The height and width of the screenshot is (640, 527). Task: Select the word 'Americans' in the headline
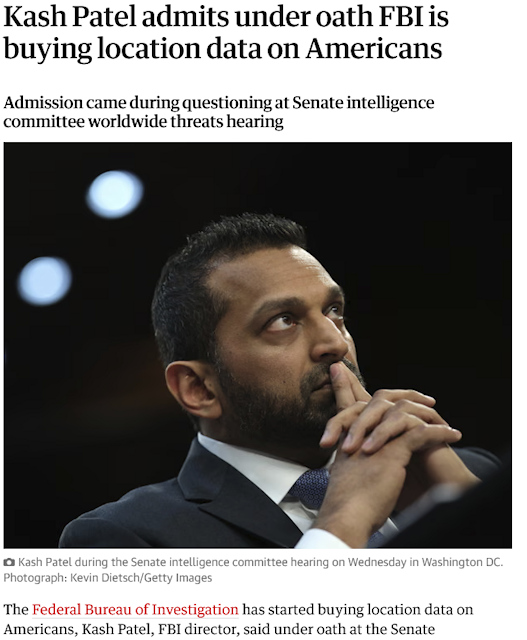tap(374, 49)
